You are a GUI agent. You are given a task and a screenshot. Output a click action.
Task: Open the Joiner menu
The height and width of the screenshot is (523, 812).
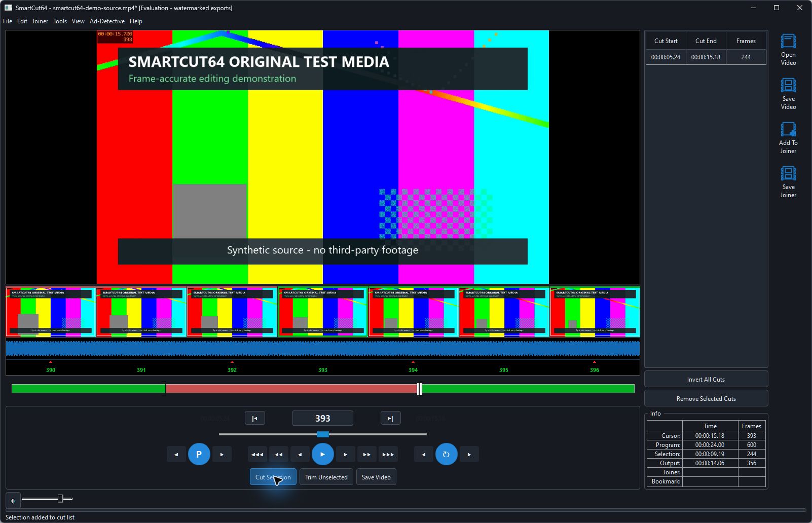[x=40, y=21]
